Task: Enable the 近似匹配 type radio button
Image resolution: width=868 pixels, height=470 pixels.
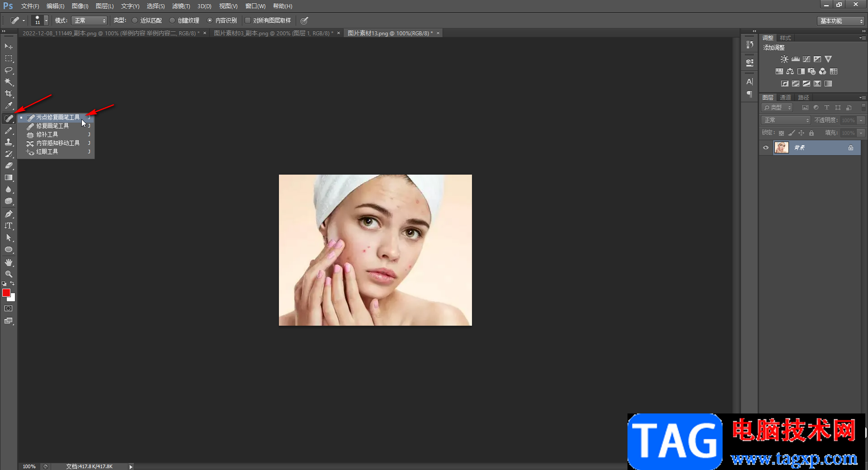Action: (135, 20)
